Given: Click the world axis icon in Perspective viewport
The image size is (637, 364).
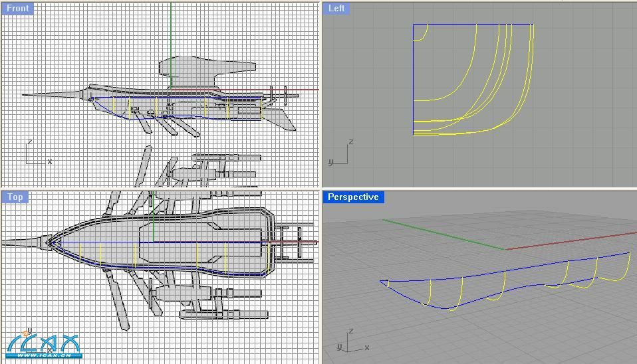Looking at the screenshot, I should click(x=351, y=341).
